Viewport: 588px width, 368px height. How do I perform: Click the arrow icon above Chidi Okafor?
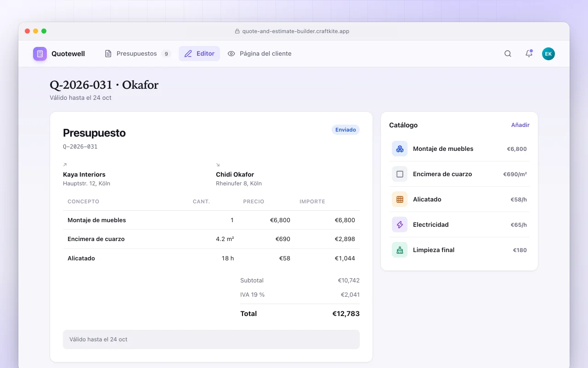[218, 165]
